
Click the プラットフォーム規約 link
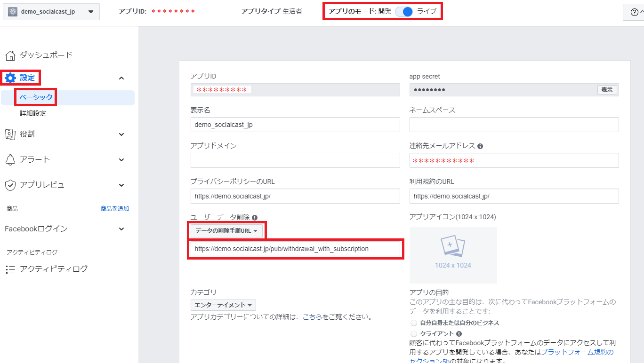pos(577,352)
